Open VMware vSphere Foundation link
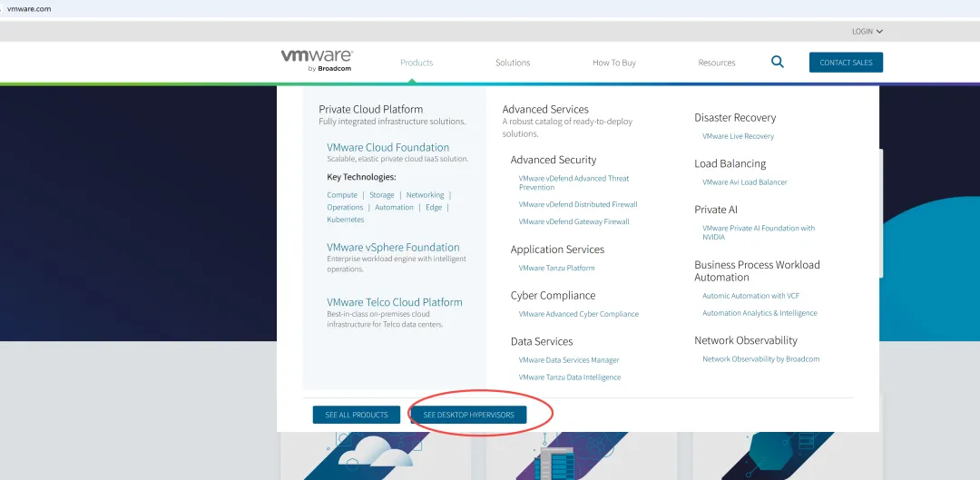The height and width of the screenshot is (480, 980). coord(393,248)
